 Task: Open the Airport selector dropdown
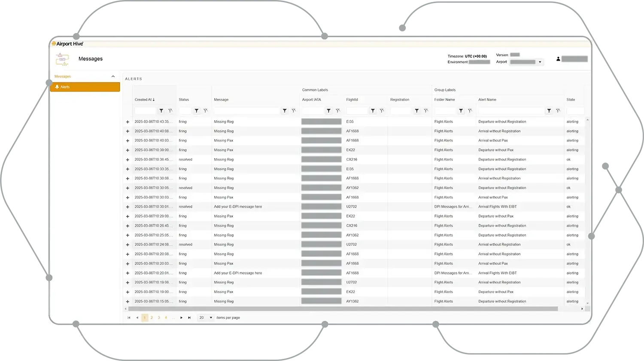click(x=540, y=62)
